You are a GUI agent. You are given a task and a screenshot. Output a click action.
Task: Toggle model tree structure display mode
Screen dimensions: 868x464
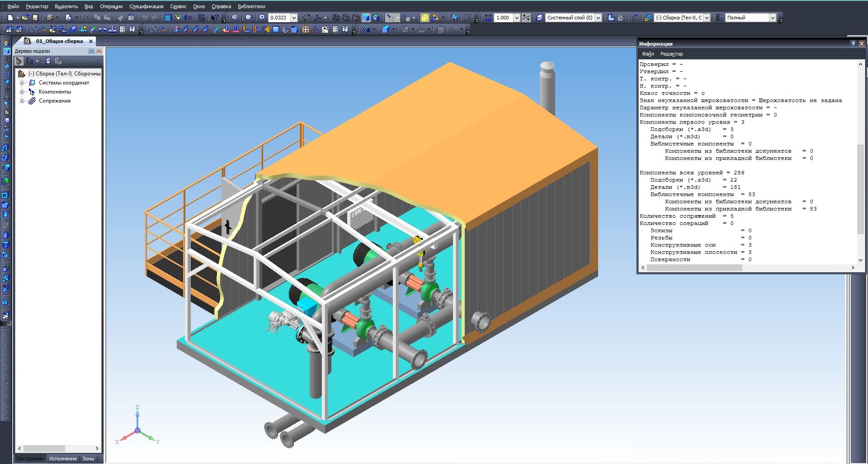coord(30,61)
